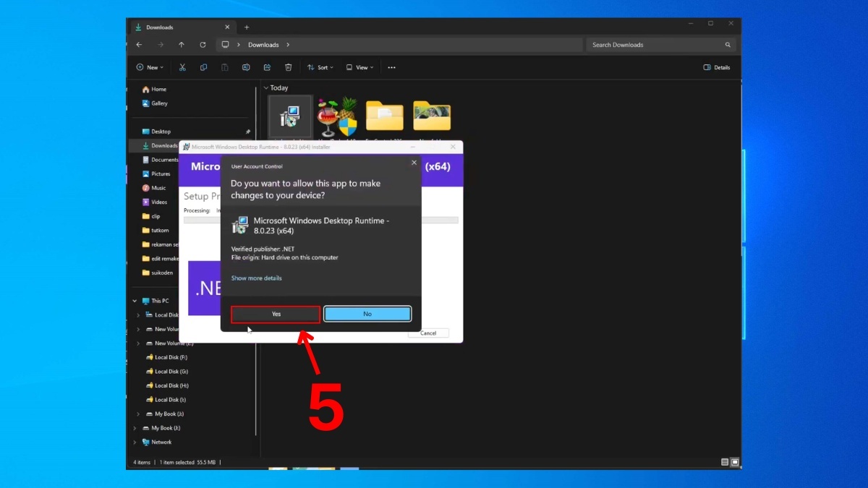Viewport: 868px width, 488px height.
Task: Open Pictures in navigation pane
Action: pos(156,174)
